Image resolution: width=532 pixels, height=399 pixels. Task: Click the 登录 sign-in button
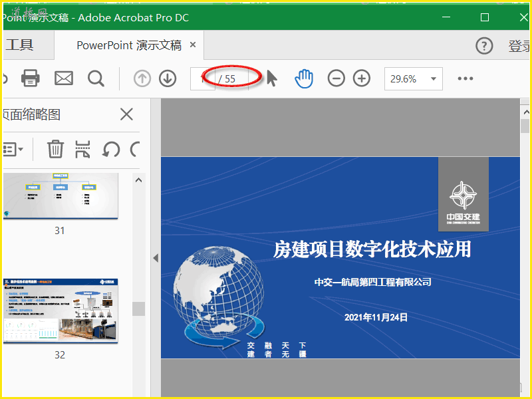[519, 46]
